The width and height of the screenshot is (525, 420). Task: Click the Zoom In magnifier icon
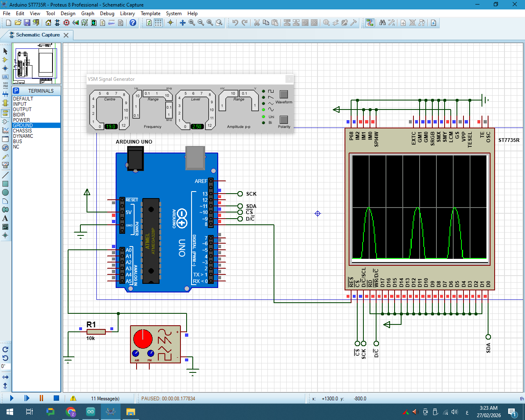point(192,23)
